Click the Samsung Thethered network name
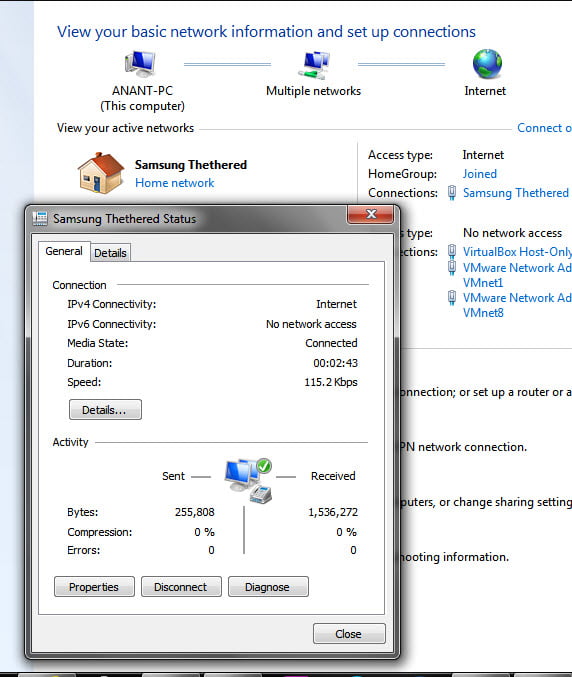Viewport: 572px width, 677px height. coord(191,165)
